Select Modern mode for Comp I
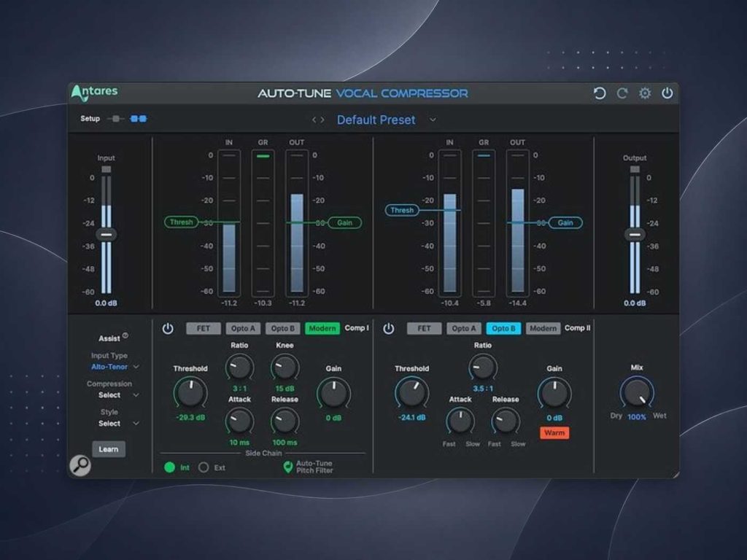This screenshot has width=747, height=560. point(322,329)
